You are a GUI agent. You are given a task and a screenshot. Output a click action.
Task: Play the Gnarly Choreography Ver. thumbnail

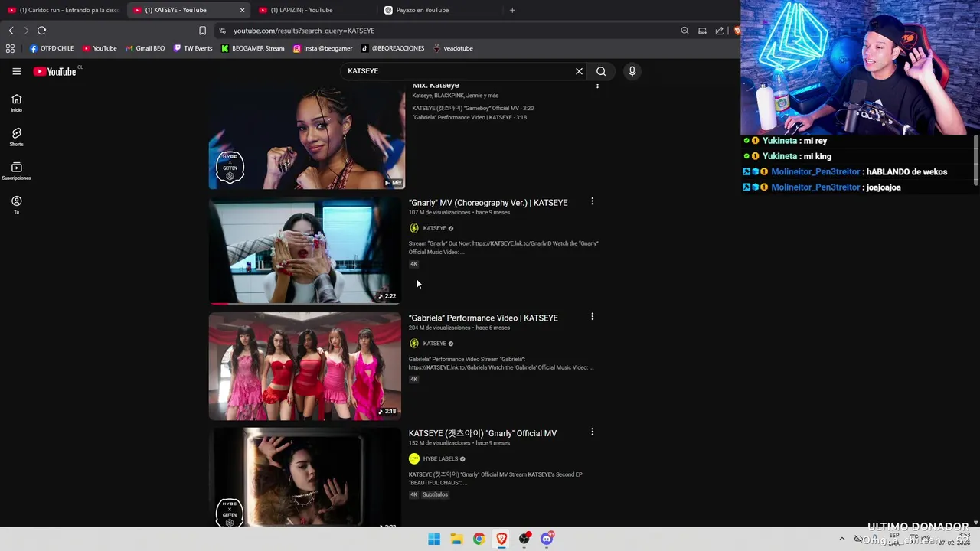305,251
